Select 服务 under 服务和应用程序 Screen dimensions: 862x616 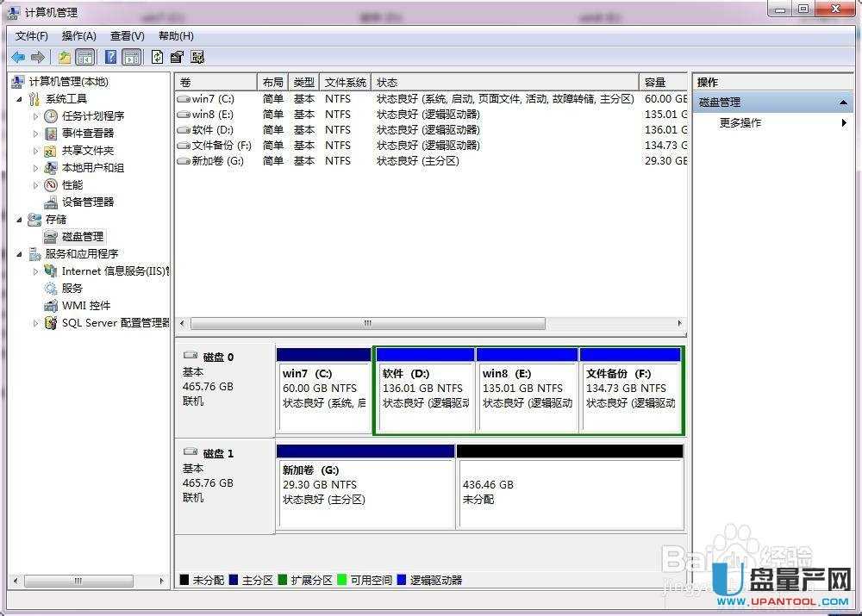tap(72, 288)
